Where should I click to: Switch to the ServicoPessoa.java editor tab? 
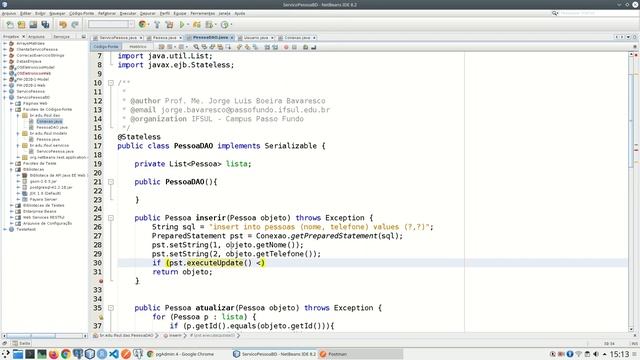coord(118,38)
